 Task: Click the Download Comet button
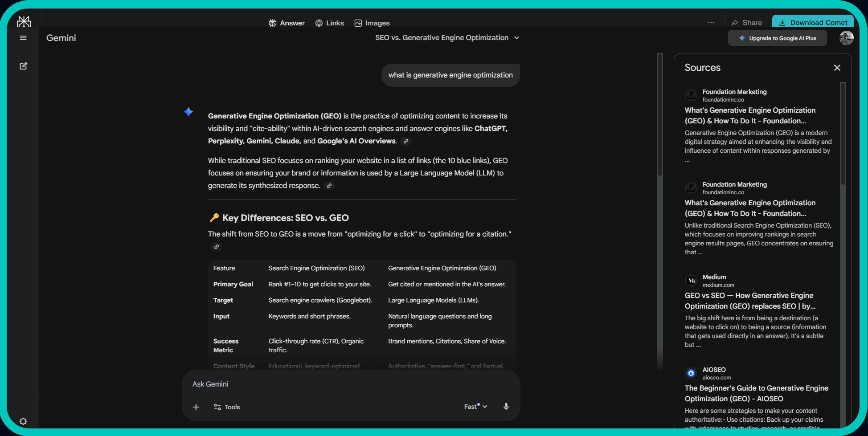click(813, 22)
